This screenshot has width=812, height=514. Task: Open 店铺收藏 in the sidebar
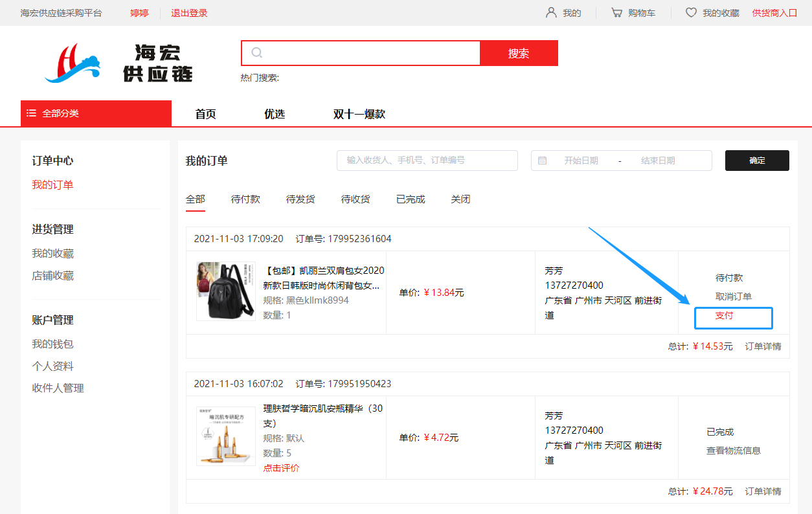pos(52,276)
